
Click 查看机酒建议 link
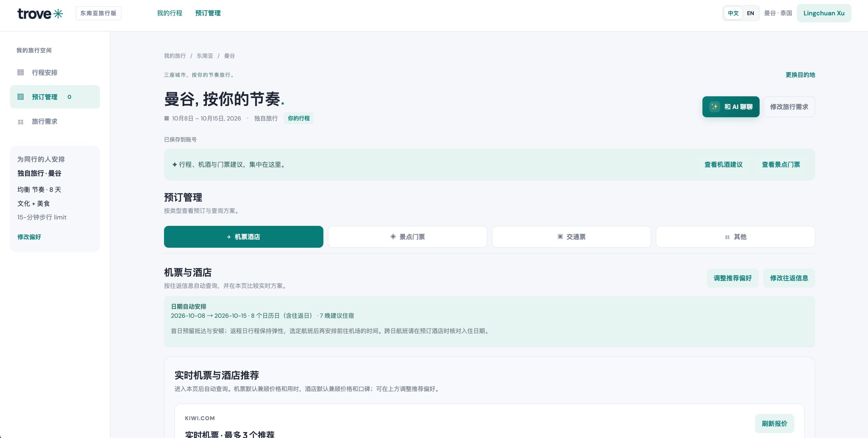tap(723, 165)
